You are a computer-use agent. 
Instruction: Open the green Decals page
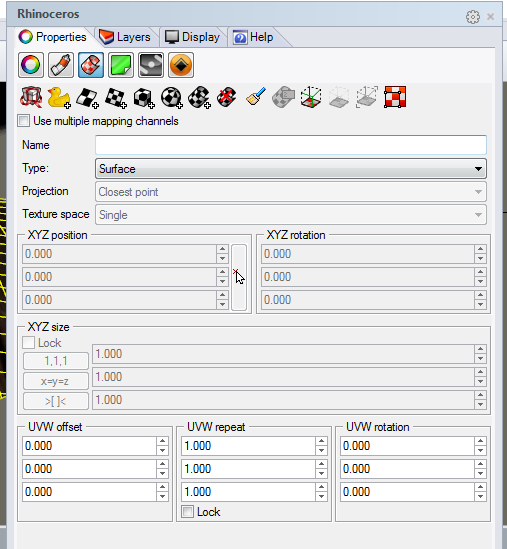[121, 65]
